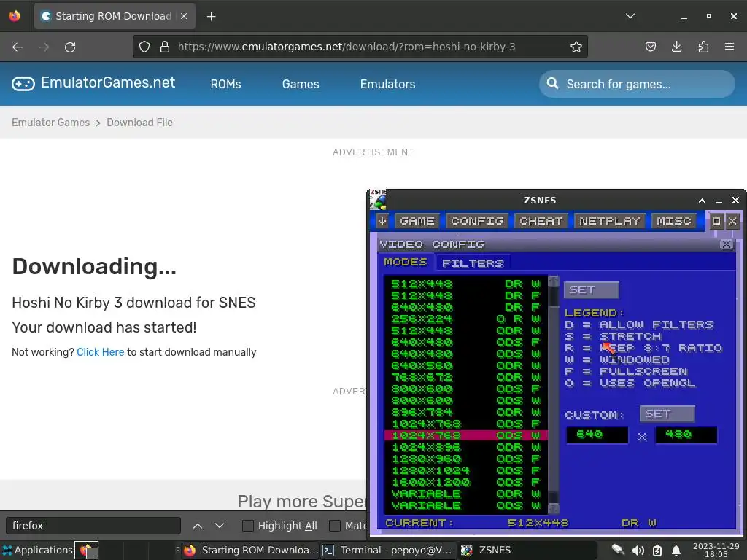The width and height of the screenshot is (747, 560).
Task: View site security padlock info
Action: tap(165, 47)
